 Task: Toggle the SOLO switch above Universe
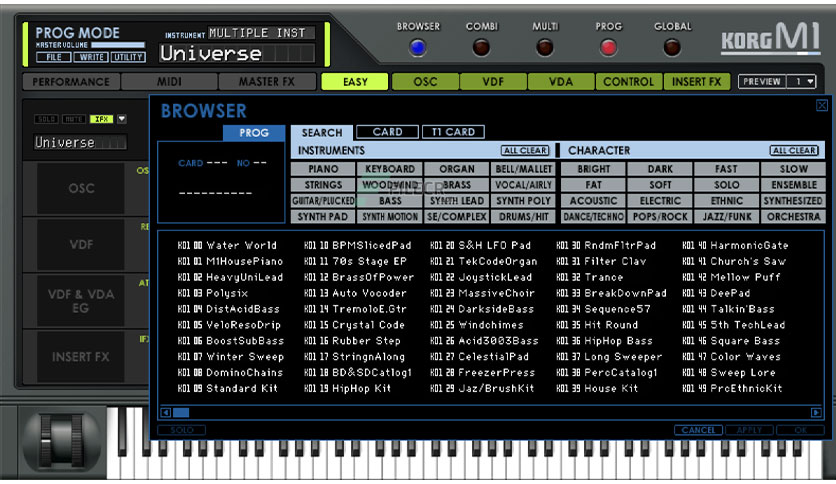46,119
